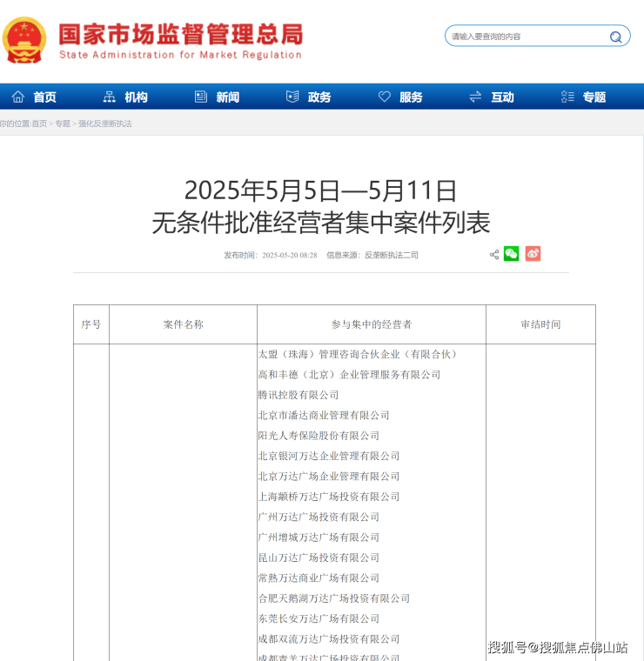Select the row 昆山万达广场投资有限公司
Screen dimensions: 644x661
point(319,558)
